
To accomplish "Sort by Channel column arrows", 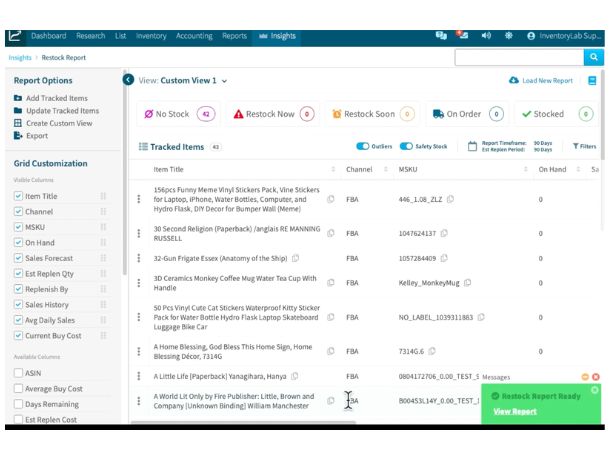I will pyautogui.click(x=386, y=169).
